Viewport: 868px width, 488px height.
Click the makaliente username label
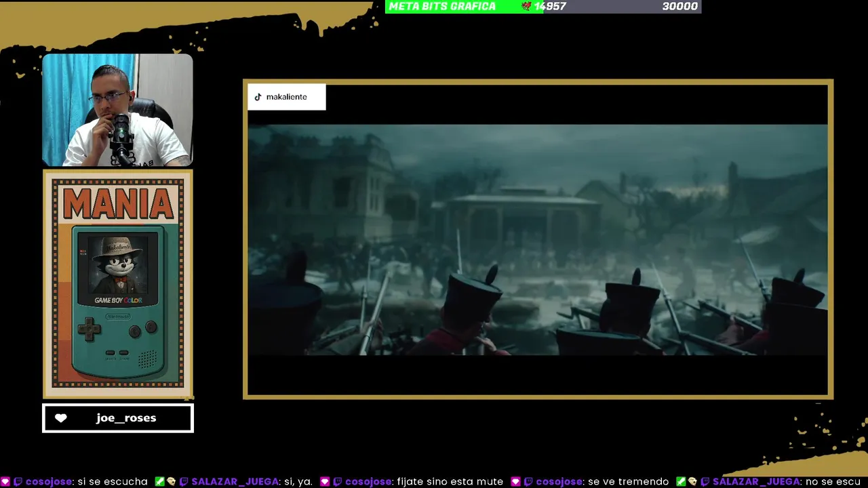286,97
